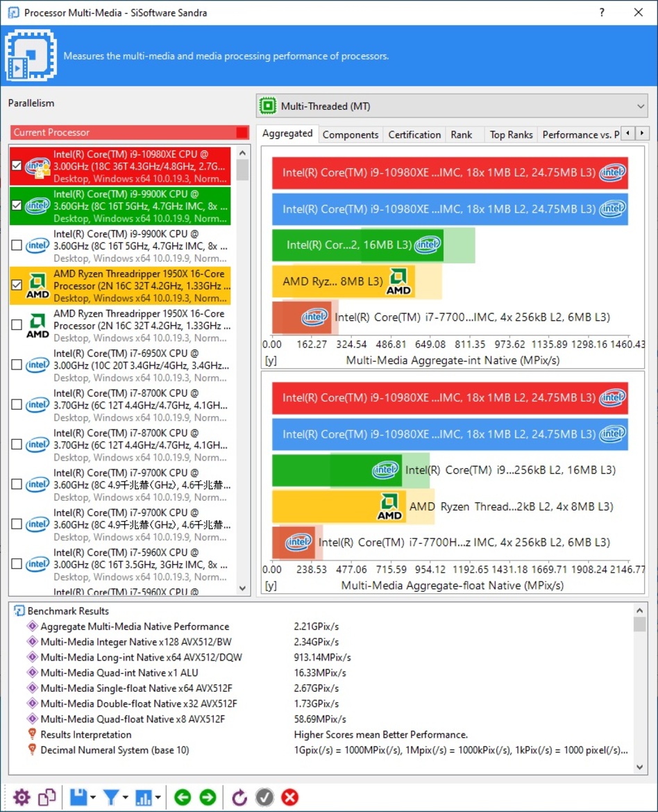Click the Current Processor header bar

[129, 133]
